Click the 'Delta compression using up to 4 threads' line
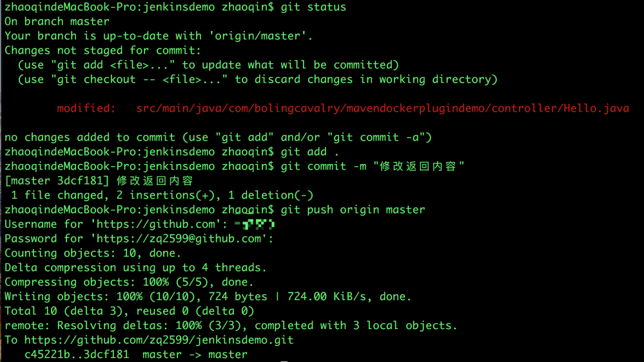This screenshot has height=362, width=644. 135,268
